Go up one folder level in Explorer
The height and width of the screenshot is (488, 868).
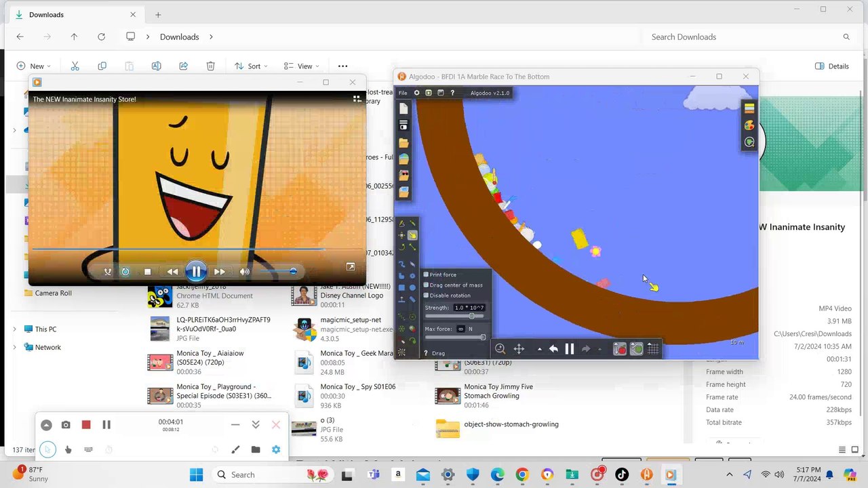click(74, 37)
